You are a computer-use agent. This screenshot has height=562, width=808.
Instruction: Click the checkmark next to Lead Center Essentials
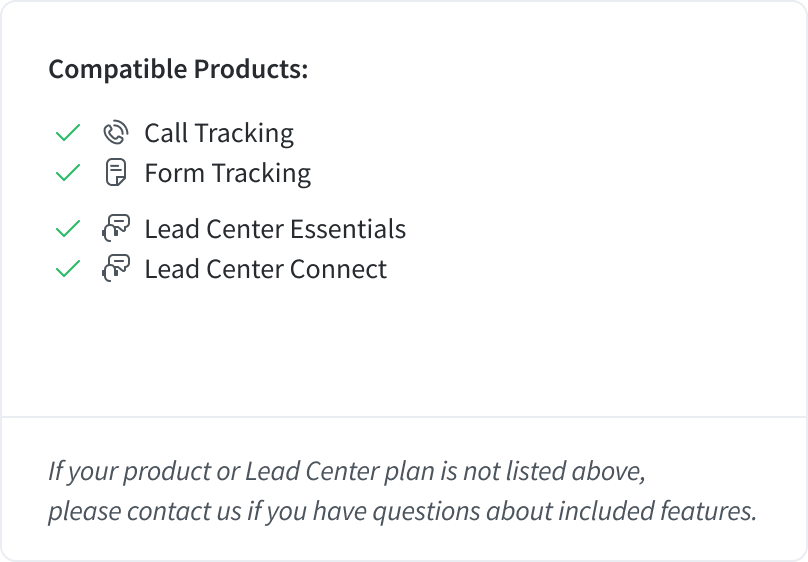(68, 229)
